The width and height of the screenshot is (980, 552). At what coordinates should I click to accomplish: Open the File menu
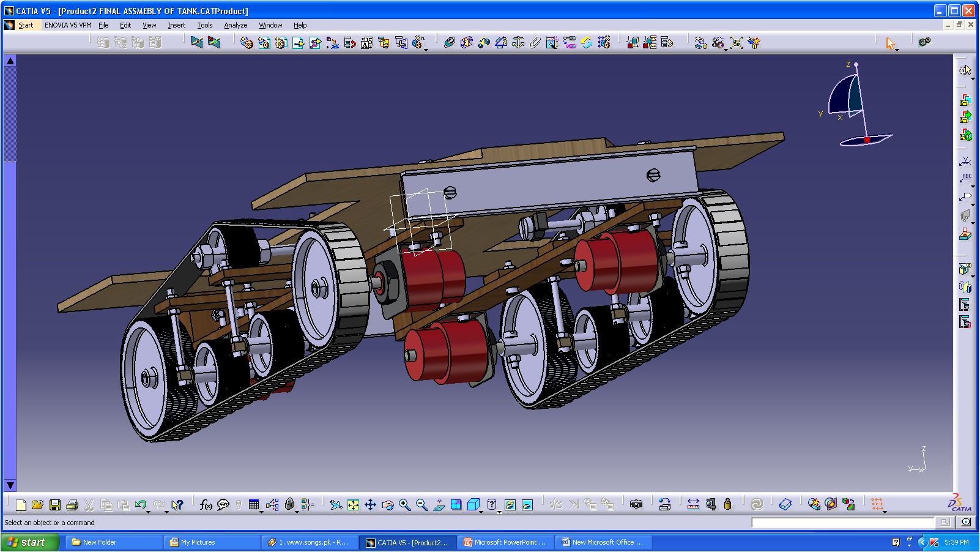pos(103,25)
